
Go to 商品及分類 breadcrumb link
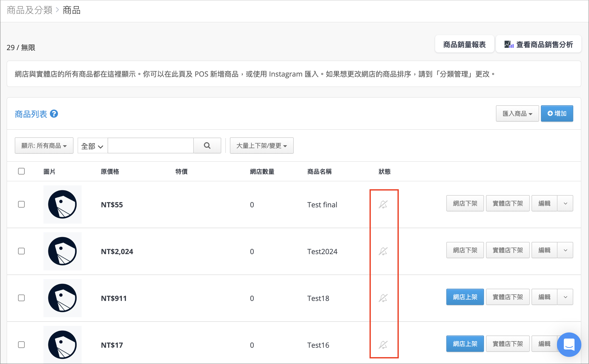(30, 10)
